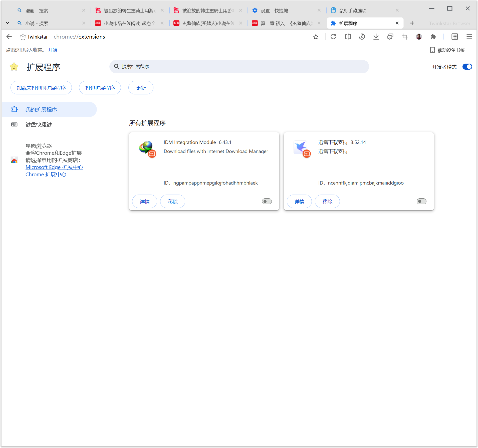The width and height of the screenshot is (478, 448).
Task: Bookmark this page with the star icon
Action: pos(316,37)
